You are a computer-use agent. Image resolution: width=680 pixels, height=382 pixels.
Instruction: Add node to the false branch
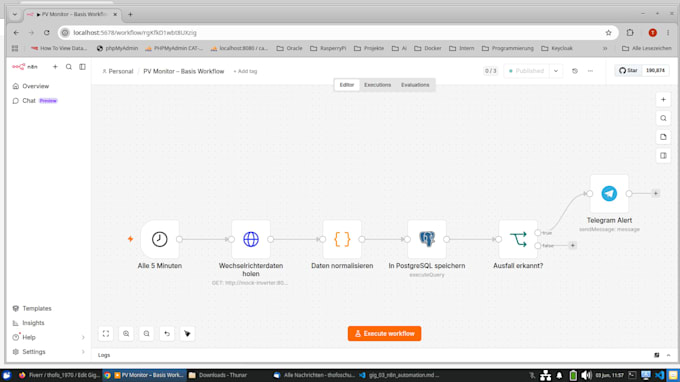tap(572, 245)
